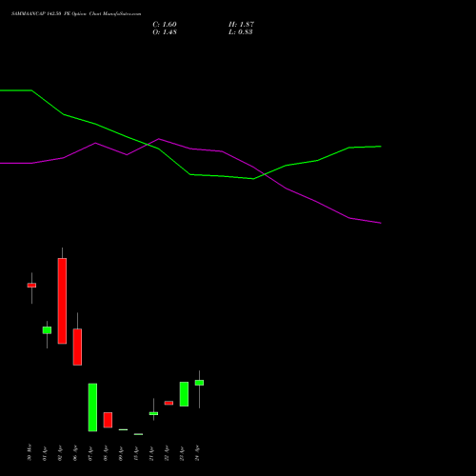Viewport: 476px width, 476px height.
Task: Click the 08 Apr date label
Action: pos(106,453)
